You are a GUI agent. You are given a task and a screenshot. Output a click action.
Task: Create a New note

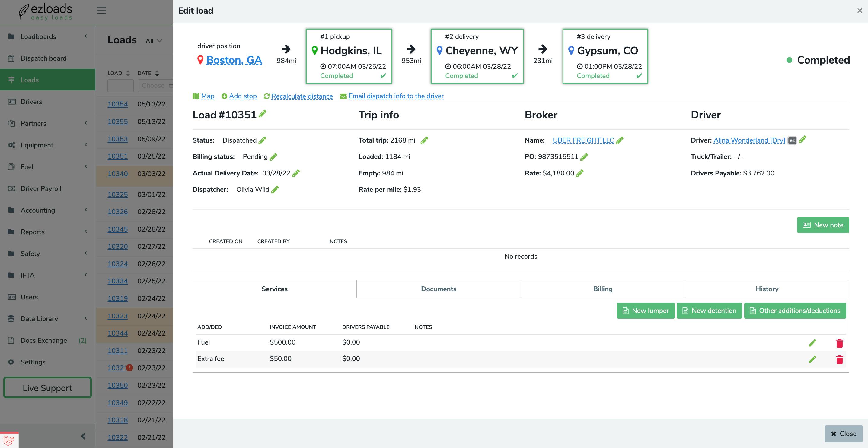click(x=823, y=225)
